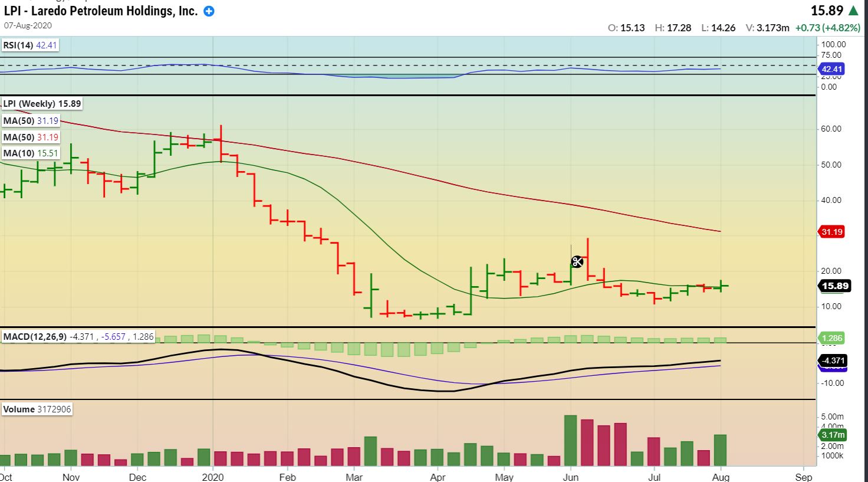Click the MACD(12,26,9) indicator label
The width and height of the screenshot is (868, 482).
click(78, 337)
